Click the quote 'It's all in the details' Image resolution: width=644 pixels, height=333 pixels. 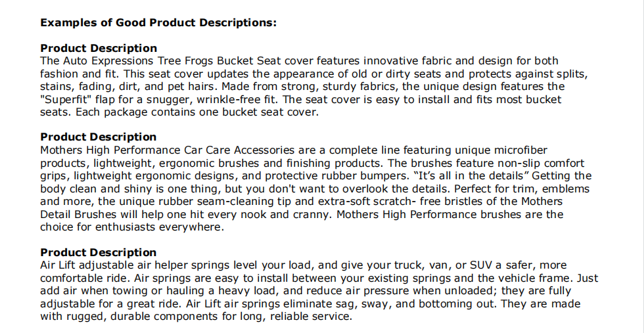471,176
